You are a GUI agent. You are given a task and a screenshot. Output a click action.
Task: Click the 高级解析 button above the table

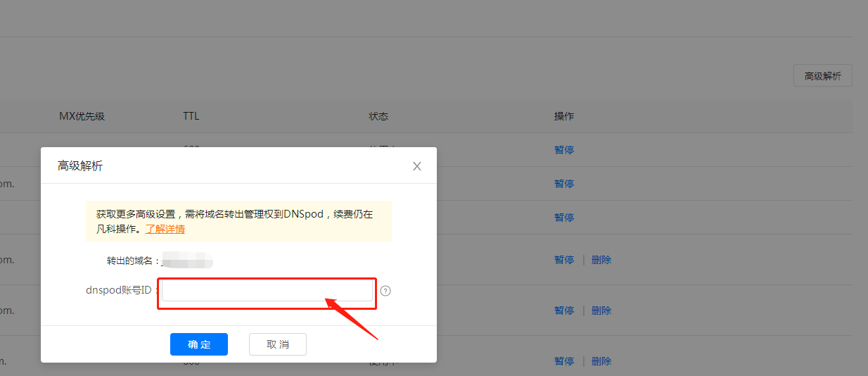823,76
